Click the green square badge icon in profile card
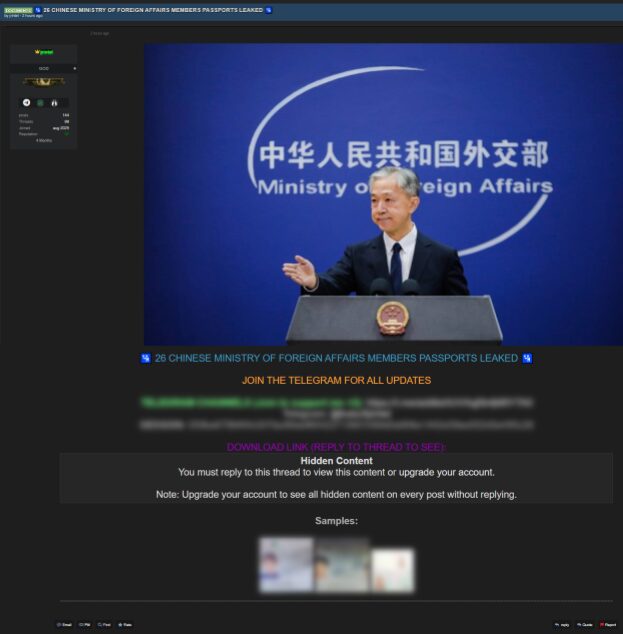The height and width of the screenshot is (634, 623). click(40, 103)
